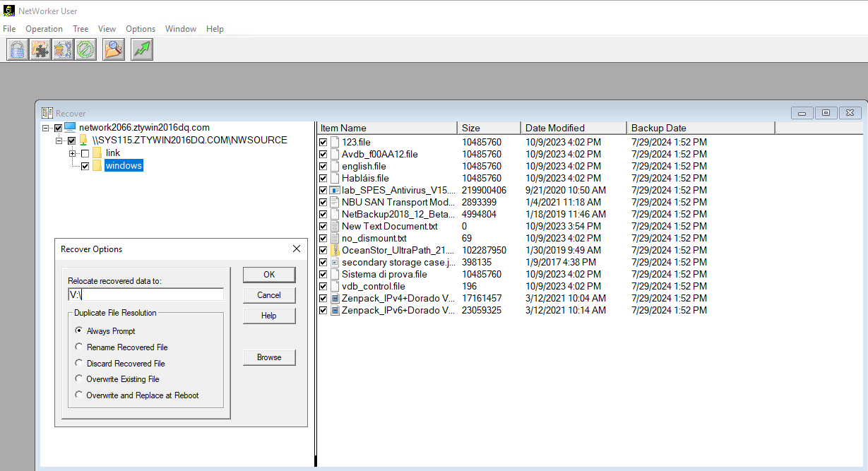Click the Help button in Recover Options
Image resolution: width=868 pixels, height=471 pixels.
point(269,316)
